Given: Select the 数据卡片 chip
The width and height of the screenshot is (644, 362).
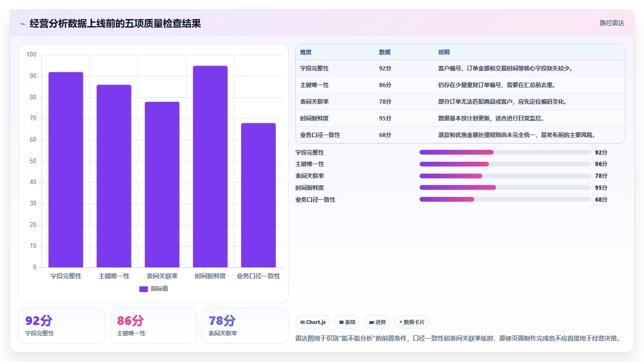Looking at the screenshot, I should (412, 322).
